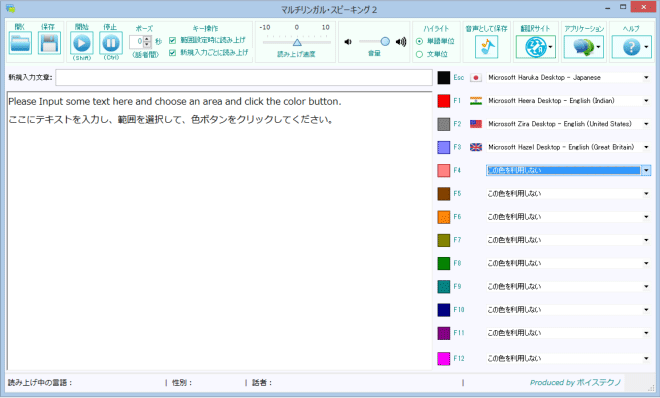Click the magenta F12 color button
This screenshot has width=660, height=398.
tap(444, 358)
